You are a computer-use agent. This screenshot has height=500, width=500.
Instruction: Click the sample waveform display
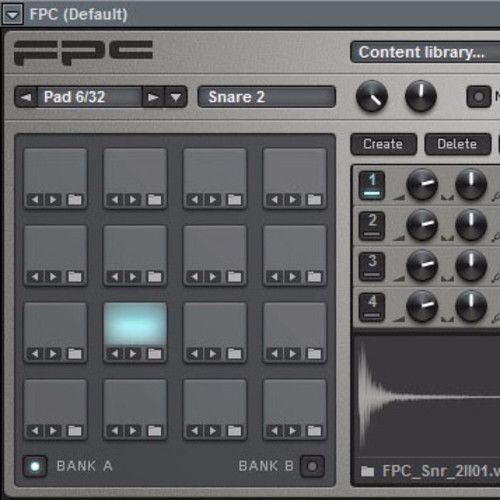[x=427, y=397]
